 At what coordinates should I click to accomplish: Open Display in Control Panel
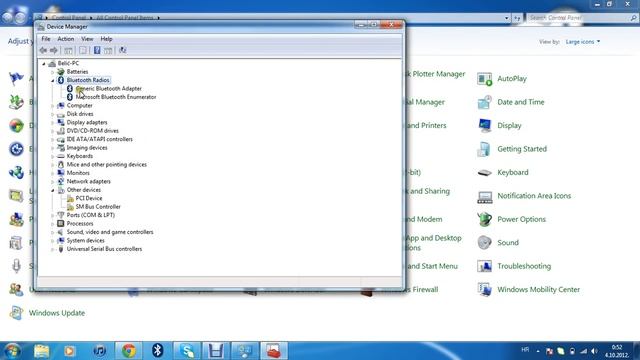pyautogui.click(x=509, y=126)
